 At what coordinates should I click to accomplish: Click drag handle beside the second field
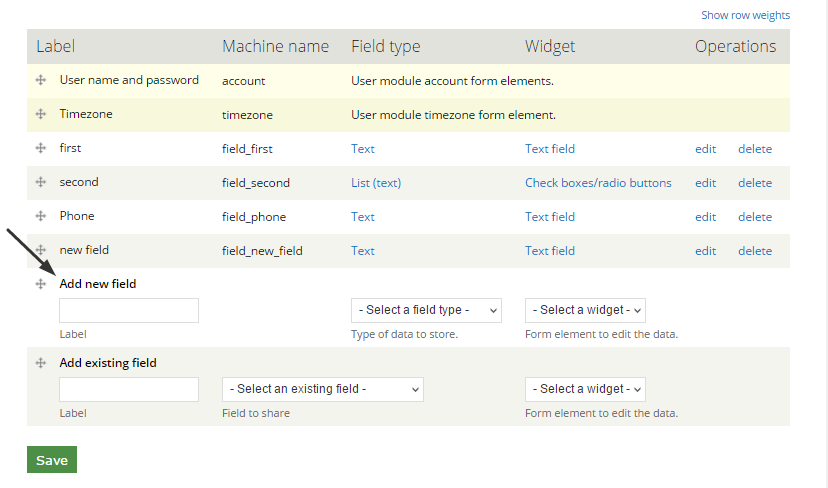(41, 182)
